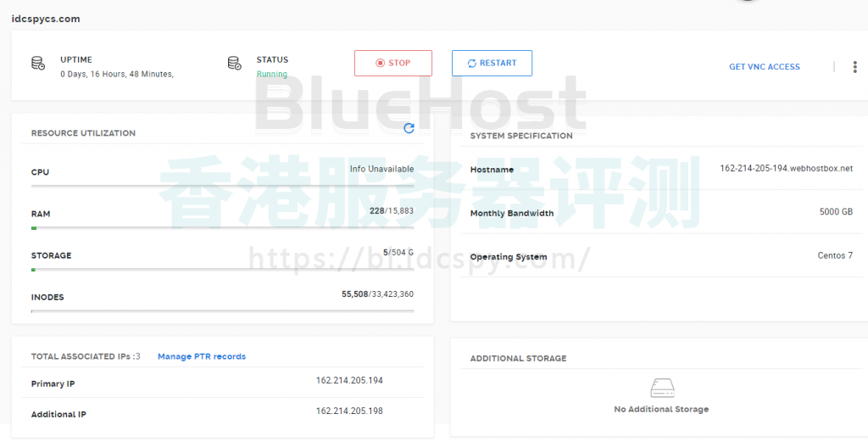
Task: Click the STATUS label
Action: (272, 60)
